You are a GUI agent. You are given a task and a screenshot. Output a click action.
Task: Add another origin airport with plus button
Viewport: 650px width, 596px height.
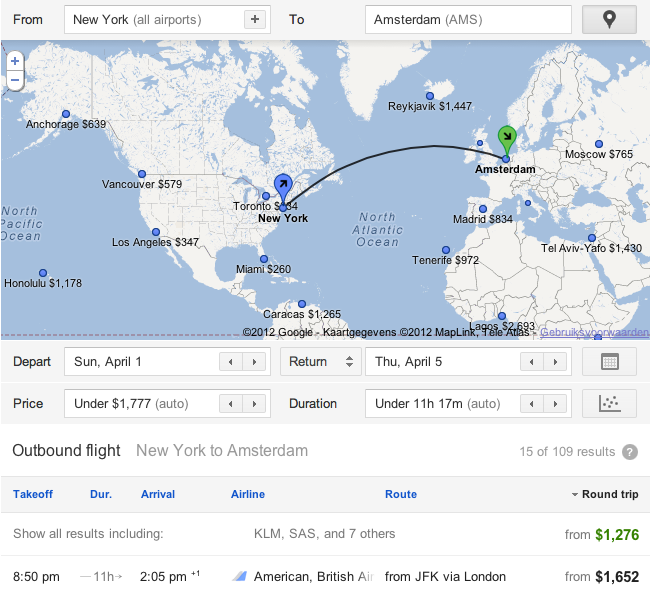255,20
